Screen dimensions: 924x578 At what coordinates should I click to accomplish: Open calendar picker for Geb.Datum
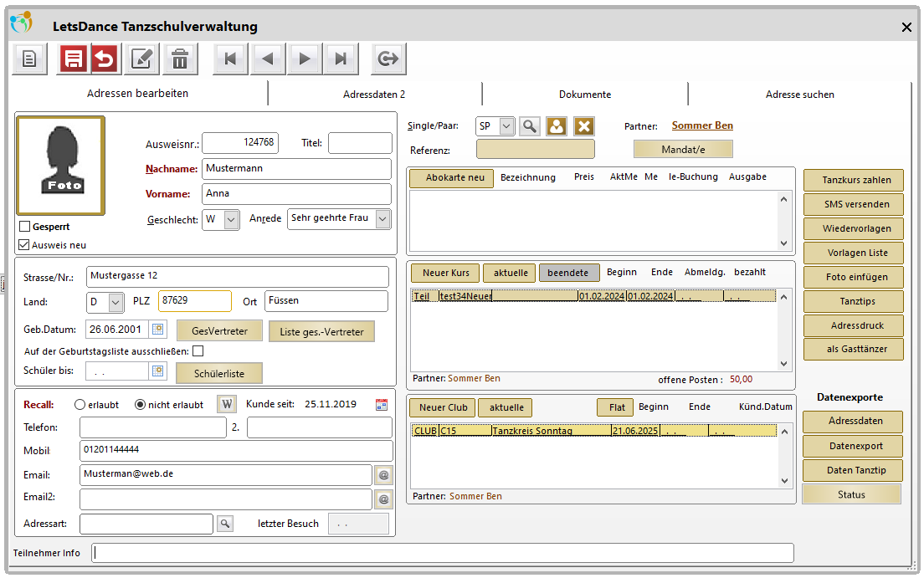[x=158, y=330]
